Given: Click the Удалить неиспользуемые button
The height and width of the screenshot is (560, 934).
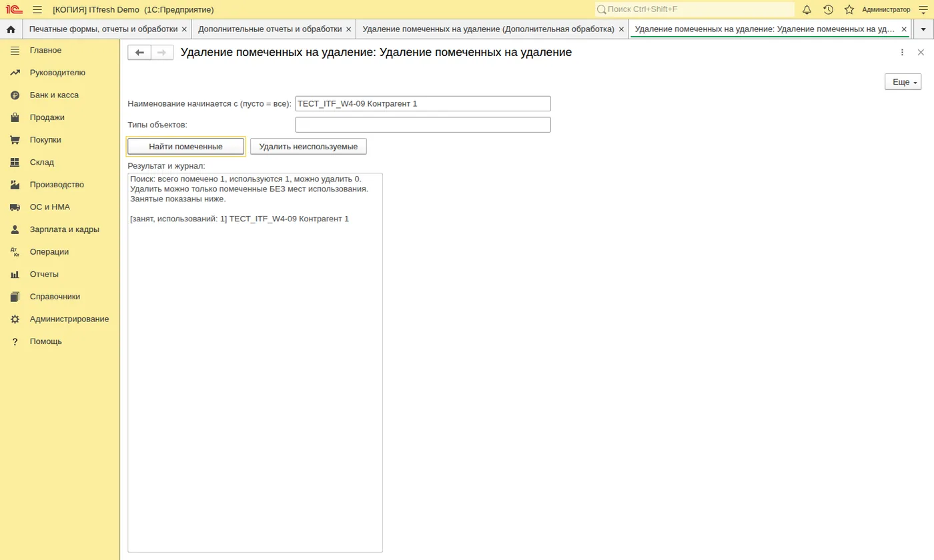Looking at the screenshot, I should click(x=308, y=147).
